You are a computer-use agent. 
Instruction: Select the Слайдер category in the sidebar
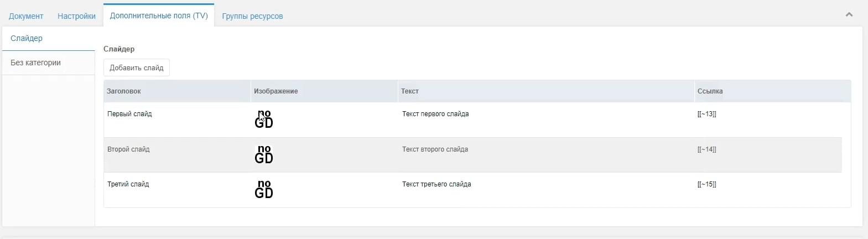coord(49,38)
